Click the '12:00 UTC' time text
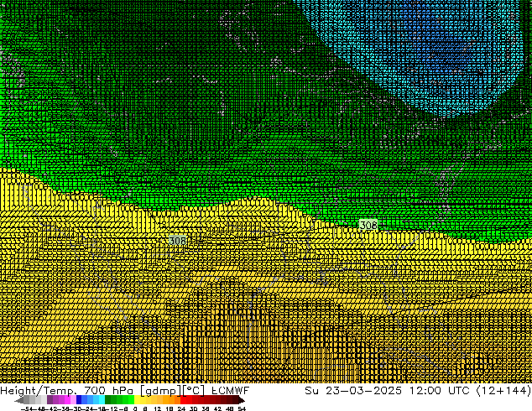This screenshot has width=532, height=411. (x=439, y=390)
